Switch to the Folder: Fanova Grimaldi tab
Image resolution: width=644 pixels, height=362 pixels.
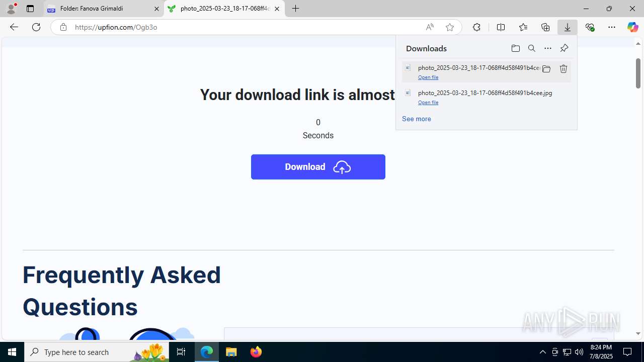click(103, 9)
